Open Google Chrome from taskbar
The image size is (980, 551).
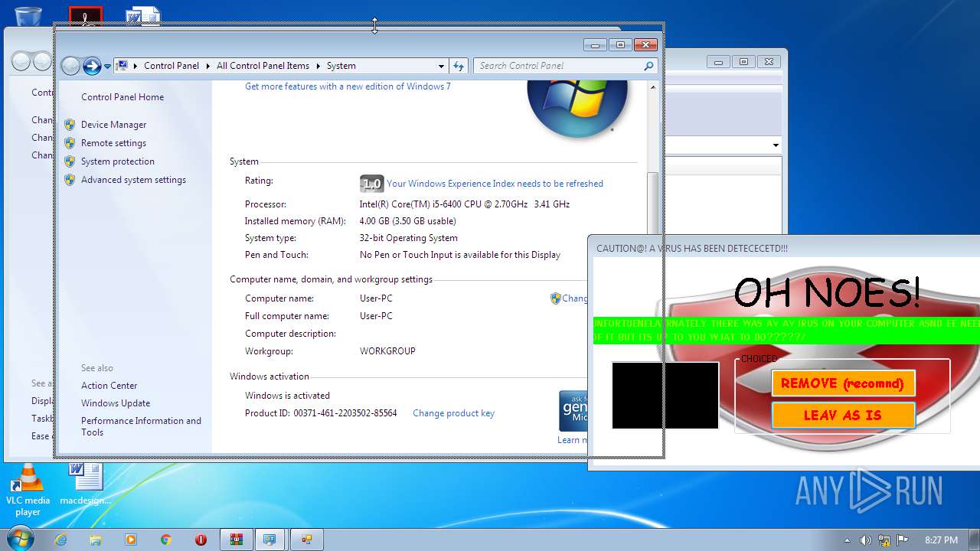pos(166,540)
